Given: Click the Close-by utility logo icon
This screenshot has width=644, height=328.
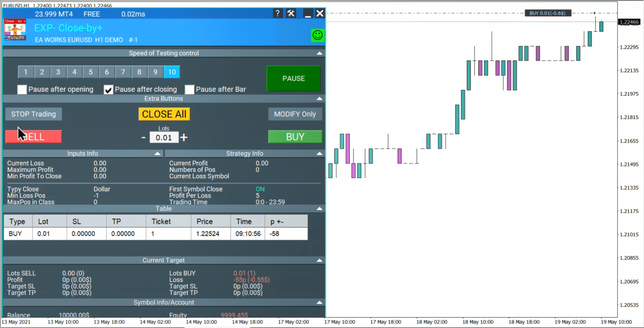Looking at the screenshot, I should click(x=15, y=30).
